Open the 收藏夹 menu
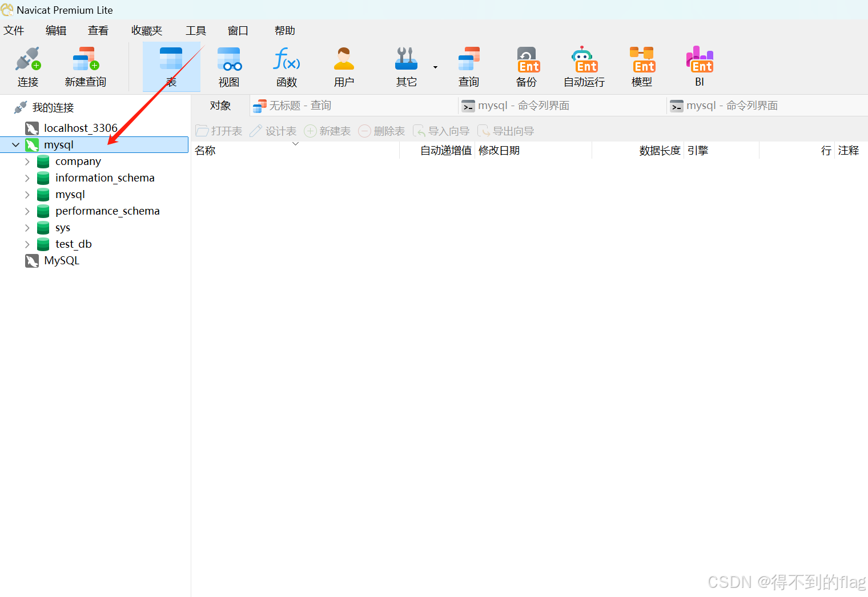The image size is (868, 597). pos(147,30)
